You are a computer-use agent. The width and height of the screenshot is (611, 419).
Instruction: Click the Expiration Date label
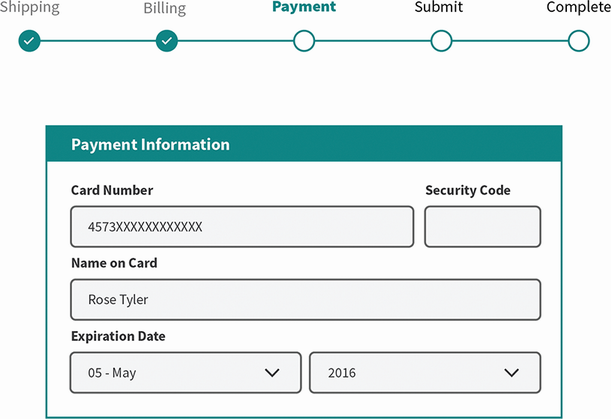click(x=118, y=336)
